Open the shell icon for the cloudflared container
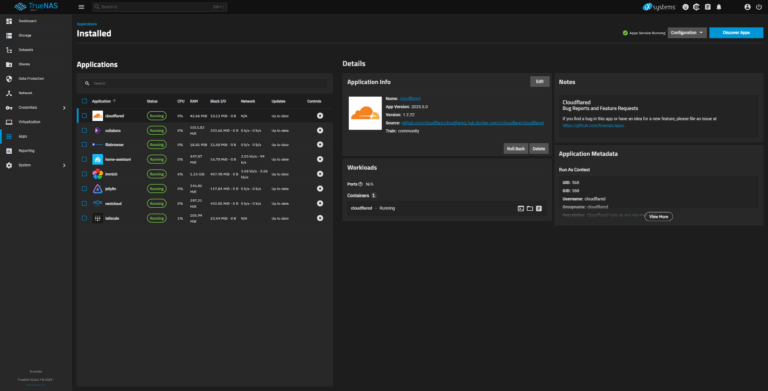768x391 pixels. coord(521,209)
